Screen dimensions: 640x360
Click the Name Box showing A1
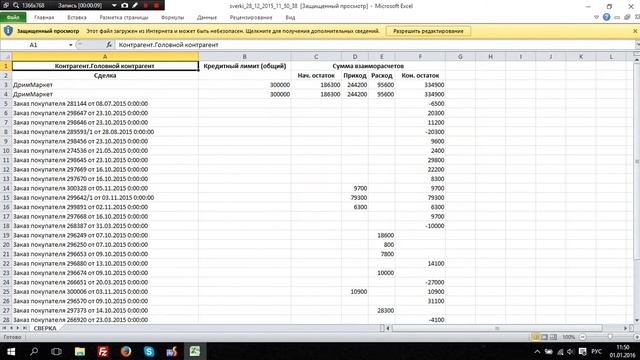(x=34, y=45)
